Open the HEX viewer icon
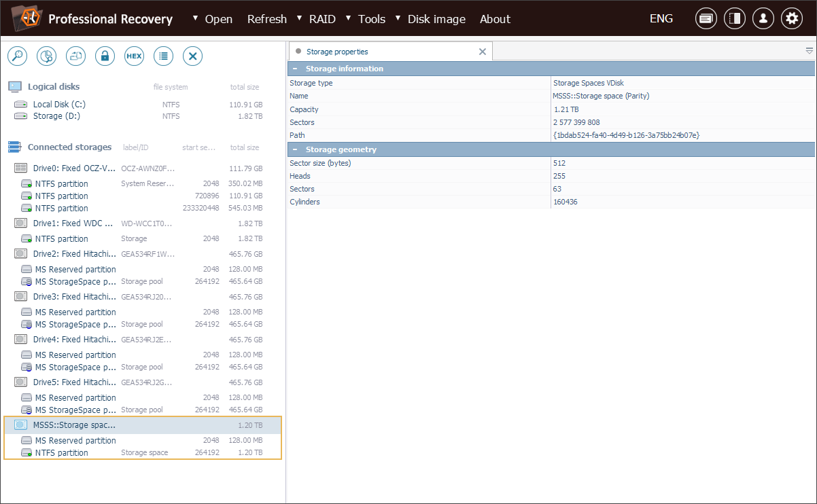The image size is (817, 504). (134, 56)
